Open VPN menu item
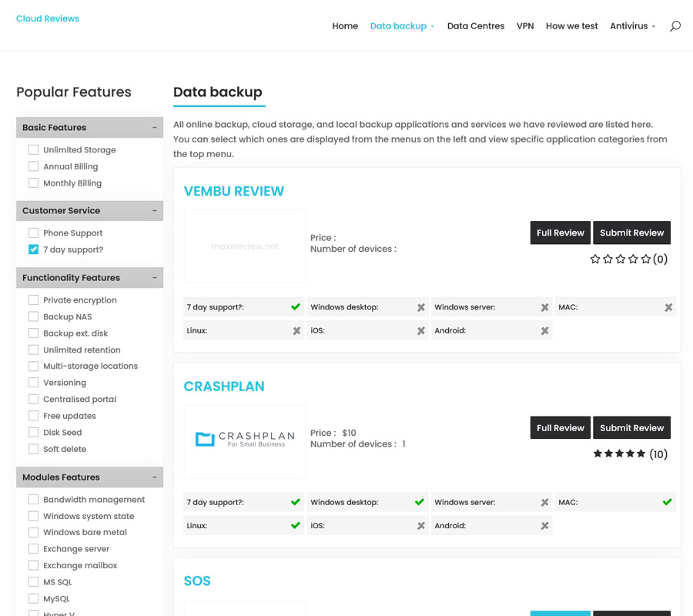The image size is (693, 616). 525,26
